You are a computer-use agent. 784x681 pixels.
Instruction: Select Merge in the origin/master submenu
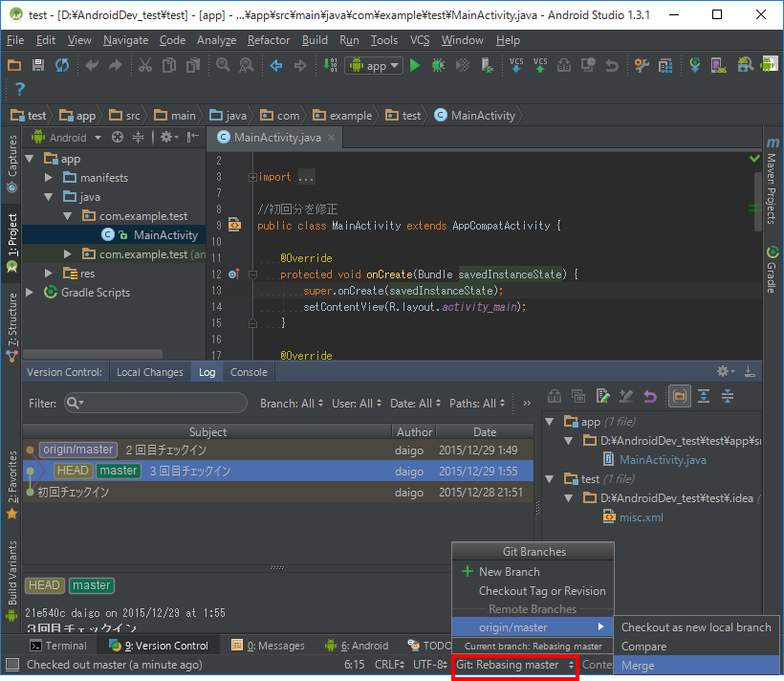click(x=695, y=666)
